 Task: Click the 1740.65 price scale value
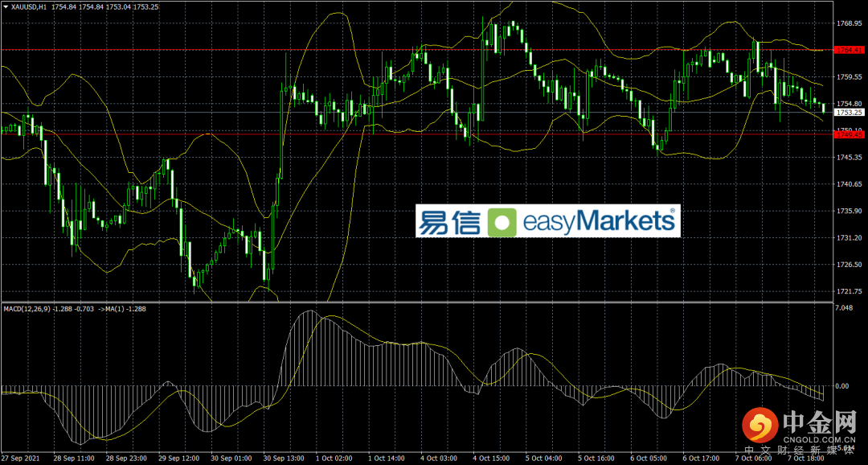coord(850,183)
